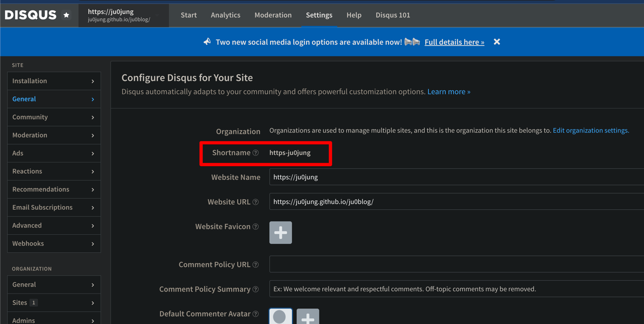
Task: Click the Disqus logo
Action: 31,15
